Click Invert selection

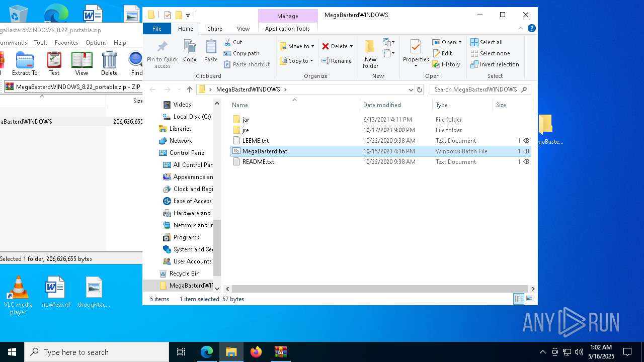tap(495, 64)
